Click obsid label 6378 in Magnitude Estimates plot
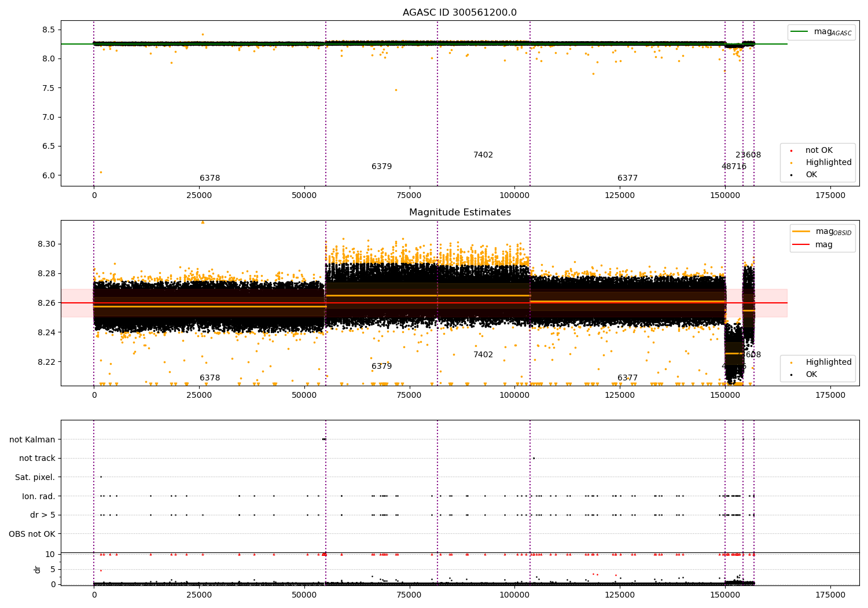Viewport: 868px width, 608px height. (x=209, y=378)
